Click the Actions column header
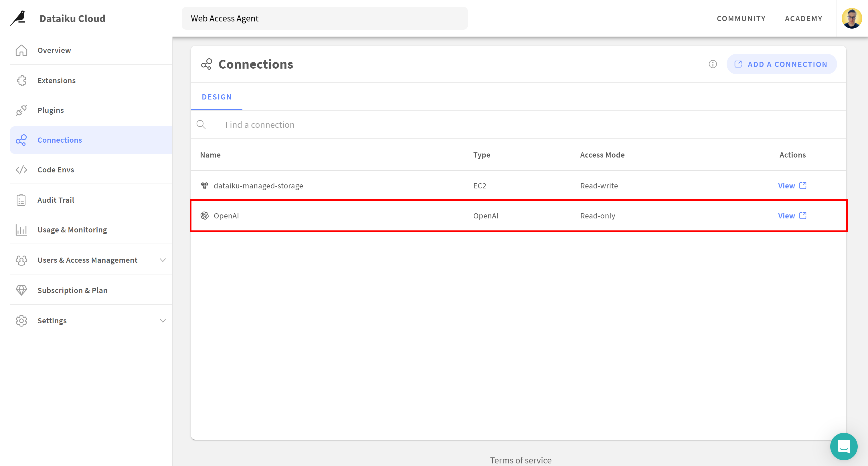This screenshot has height=466, width=868. [792, 155]
